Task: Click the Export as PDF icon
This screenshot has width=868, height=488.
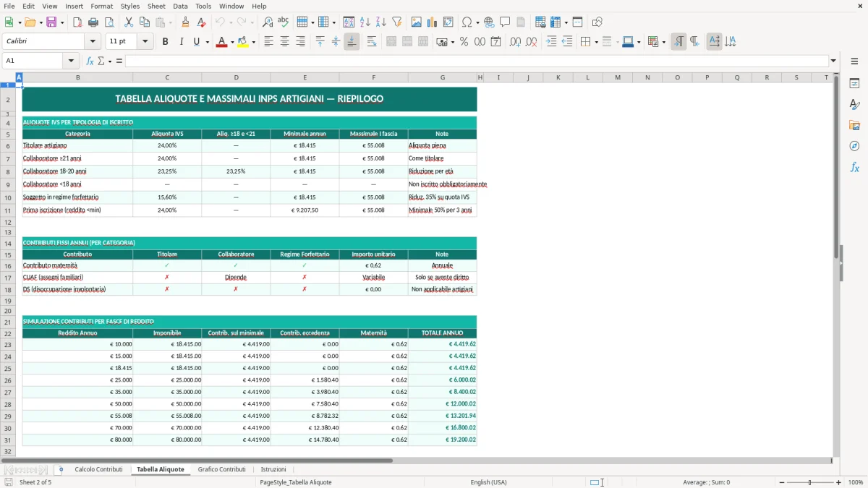Action: [77, 22]
